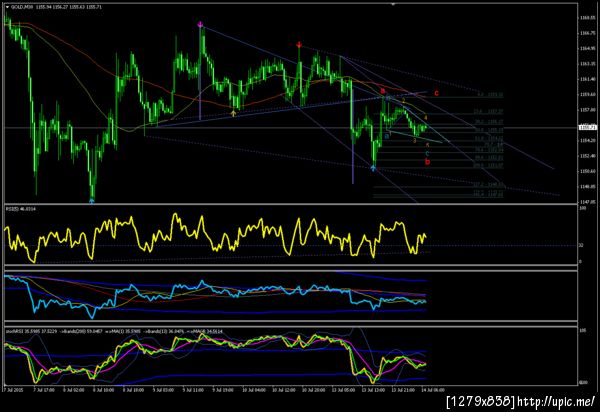Click the 10 Jul 12:00 time label
Viewport: 600px width, 412px height.
coord(284,390)
